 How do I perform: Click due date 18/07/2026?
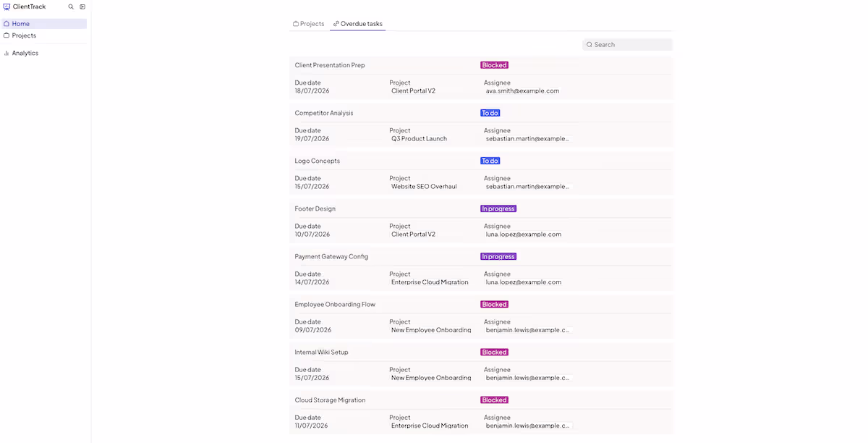tap(312, 91)
